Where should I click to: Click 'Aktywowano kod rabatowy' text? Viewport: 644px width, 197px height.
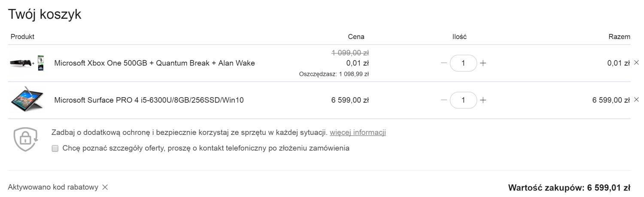click(x=53, y=187)
